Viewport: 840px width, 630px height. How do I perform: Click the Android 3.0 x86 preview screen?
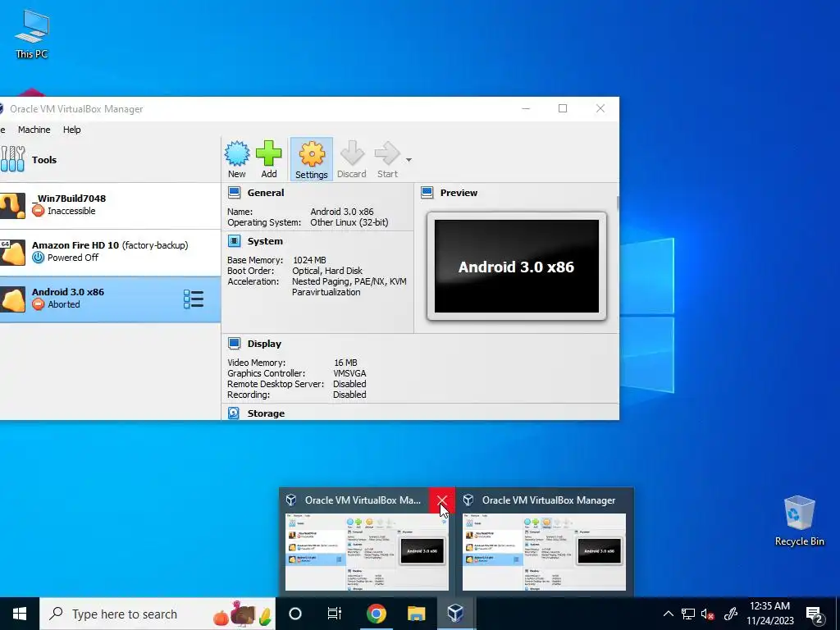pyautogui.click(x=517, y=267)
